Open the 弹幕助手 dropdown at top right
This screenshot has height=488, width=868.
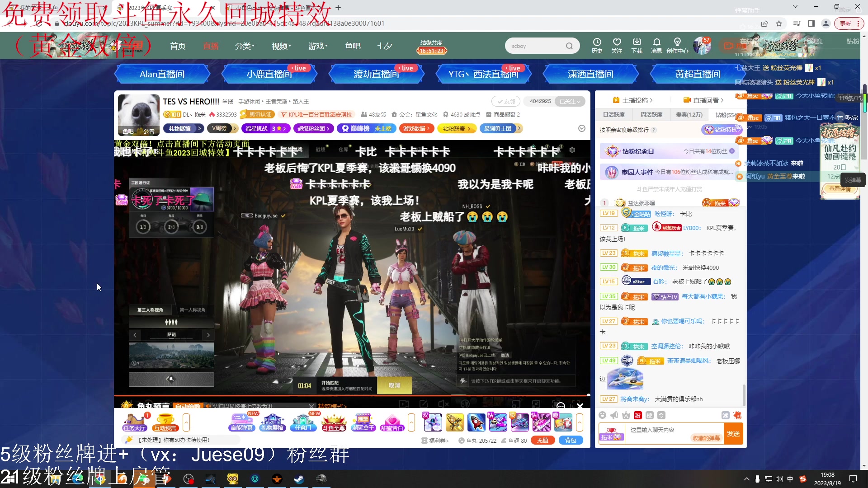[794, 7]
